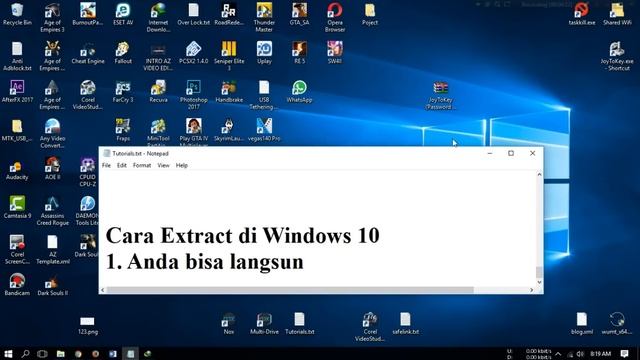Open Over Lock.txt file on desktop

coord(193,14)
